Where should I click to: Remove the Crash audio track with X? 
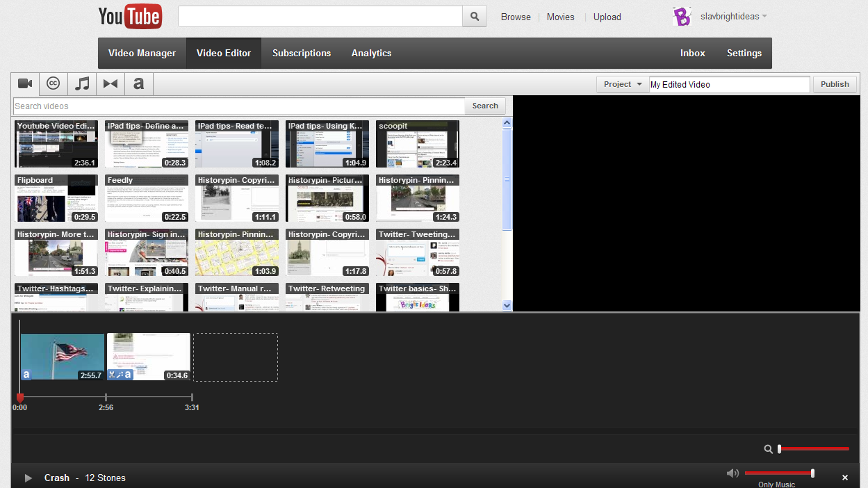[x=845, y=478]
